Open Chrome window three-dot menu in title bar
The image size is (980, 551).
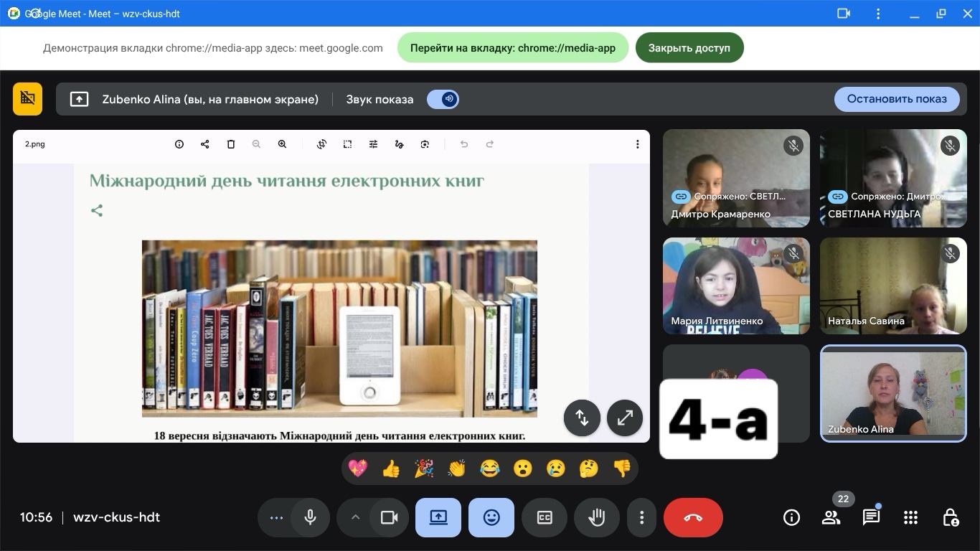tap(879, 14)
